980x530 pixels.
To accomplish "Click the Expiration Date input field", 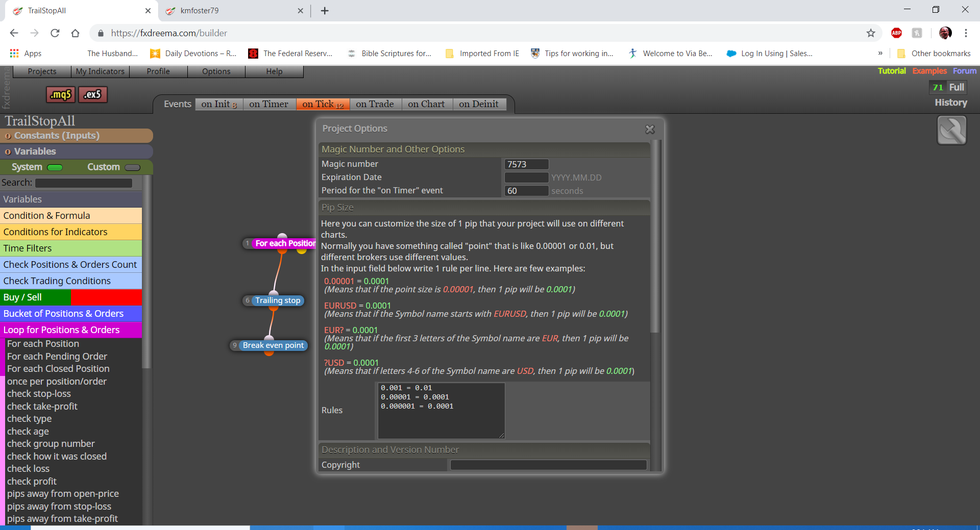I will point(527,178).
